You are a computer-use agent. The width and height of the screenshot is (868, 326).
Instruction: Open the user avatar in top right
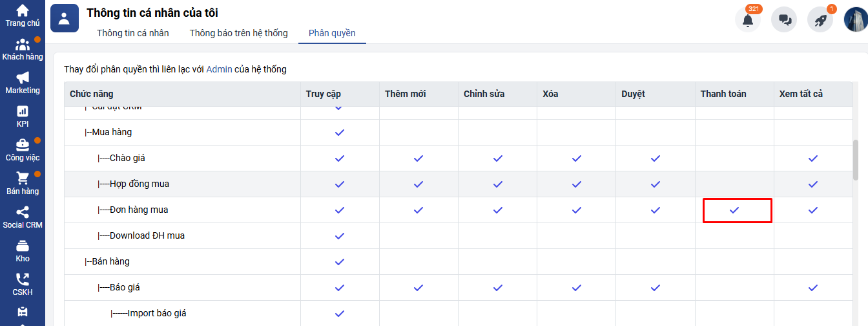(x=856, y=20)
